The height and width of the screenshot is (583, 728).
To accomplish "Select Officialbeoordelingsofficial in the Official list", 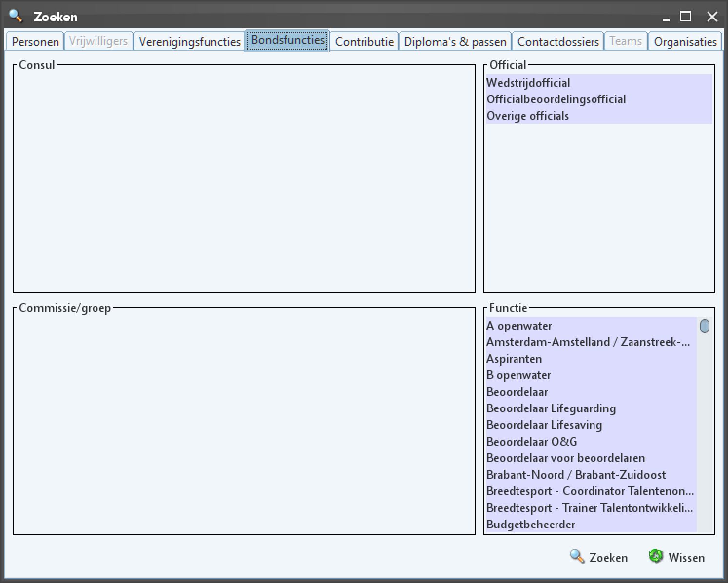I will pyautogui.click(x=599, y=99).
